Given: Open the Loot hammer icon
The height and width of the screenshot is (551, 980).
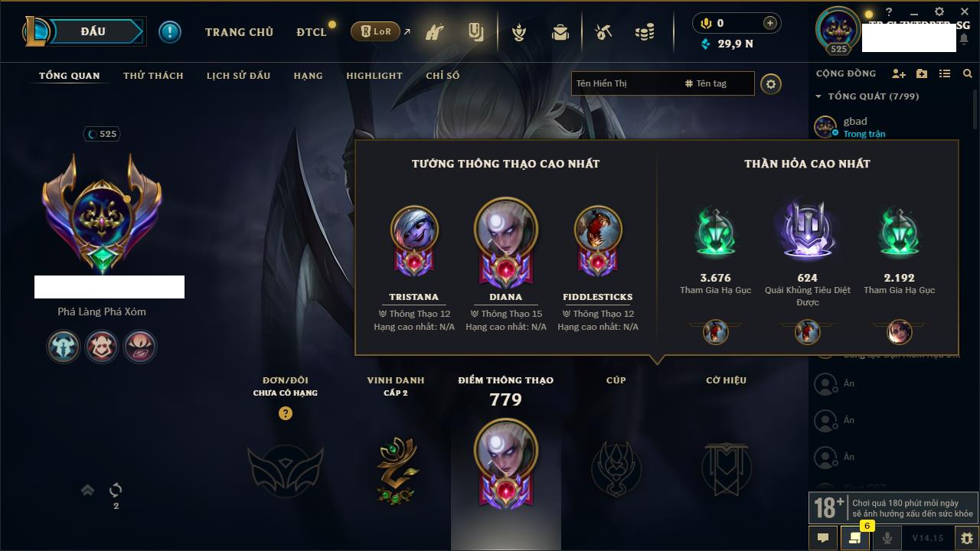Looking at the screenshot, I should tap(603, 32).
